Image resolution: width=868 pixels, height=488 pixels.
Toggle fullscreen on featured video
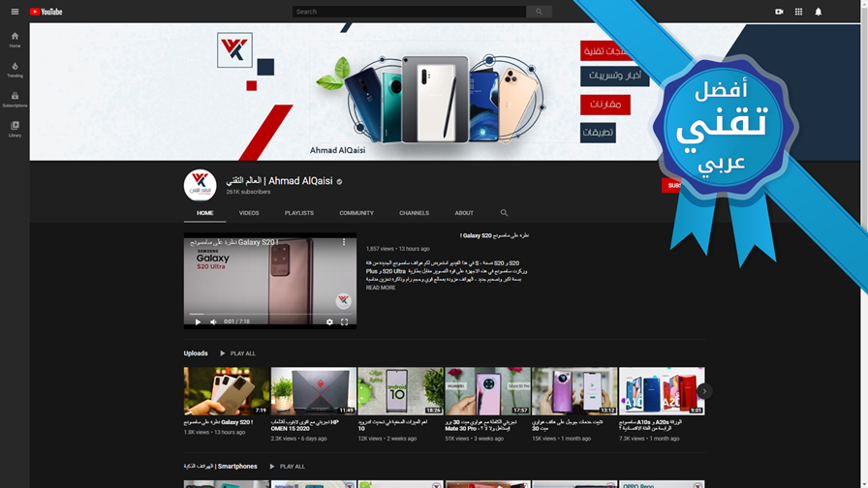click(344, 321)
